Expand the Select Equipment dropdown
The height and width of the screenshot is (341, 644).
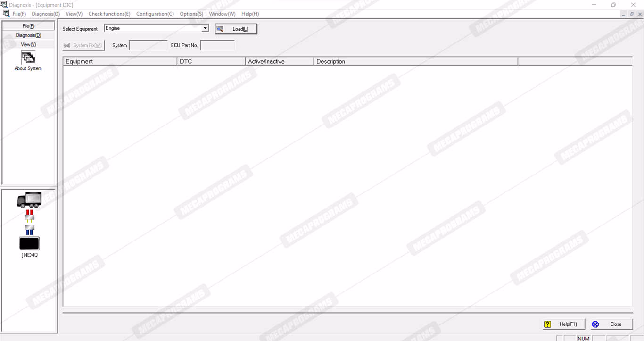(x=205, y=28)
